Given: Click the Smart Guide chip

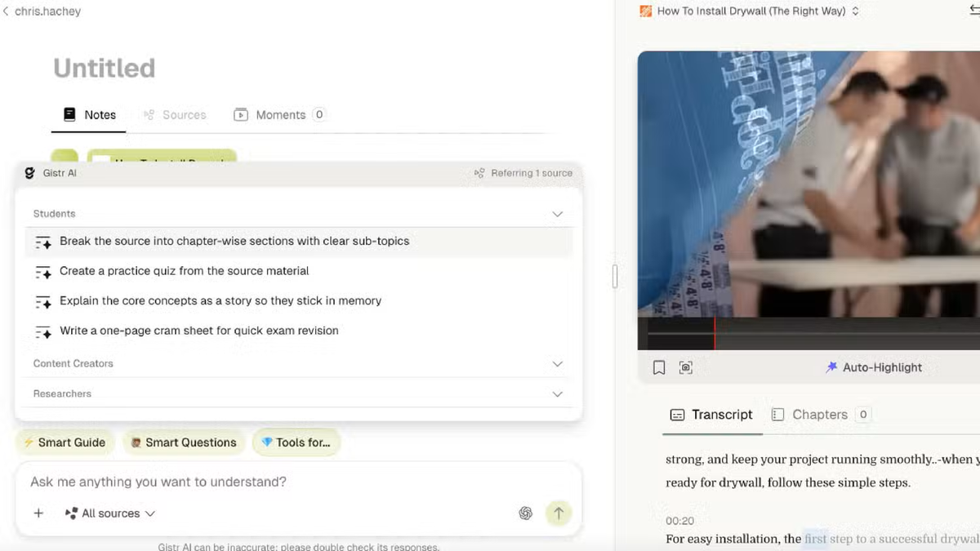Looking at the screenshot, I should coord(65,442).
